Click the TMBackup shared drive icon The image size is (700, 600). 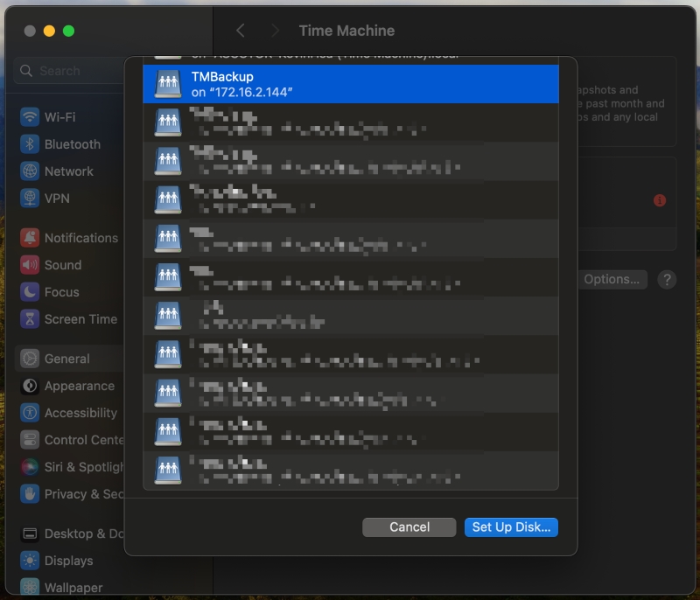tap(167, 84)
